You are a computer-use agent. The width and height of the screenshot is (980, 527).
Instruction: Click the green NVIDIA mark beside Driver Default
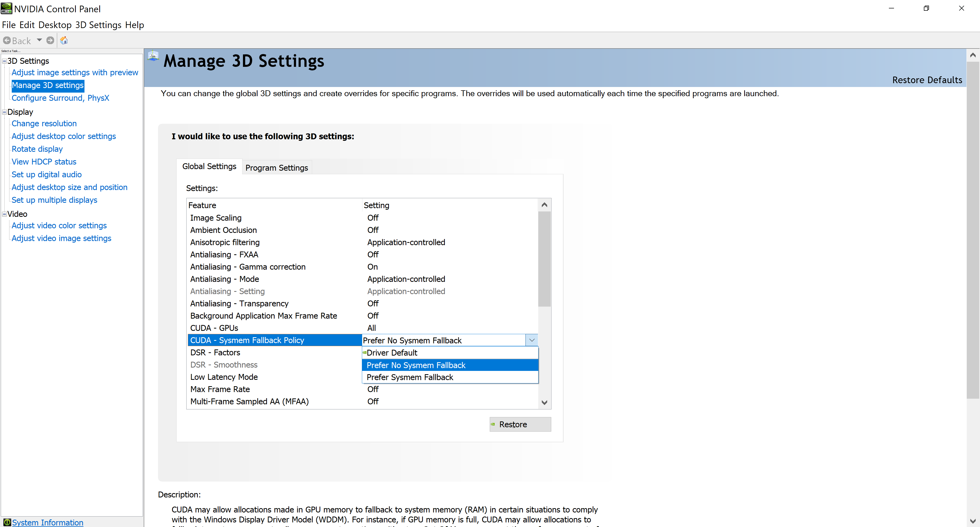tap(364, 353)
